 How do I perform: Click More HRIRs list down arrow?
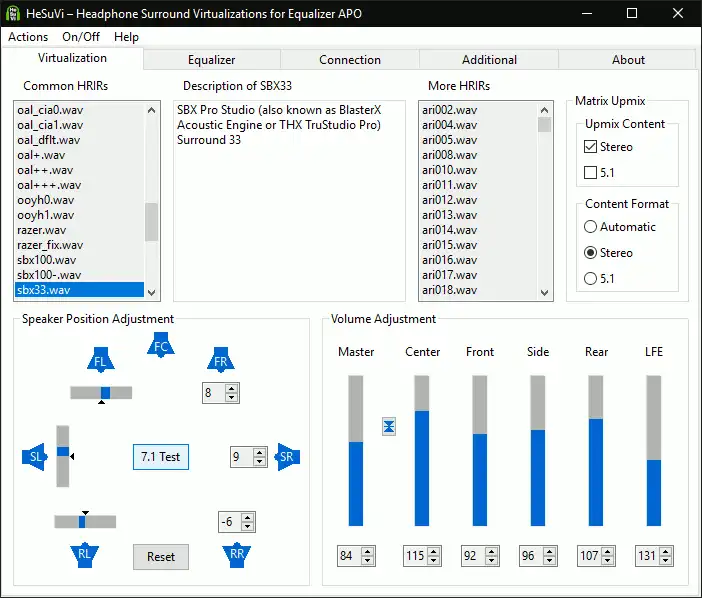(544, 292)
